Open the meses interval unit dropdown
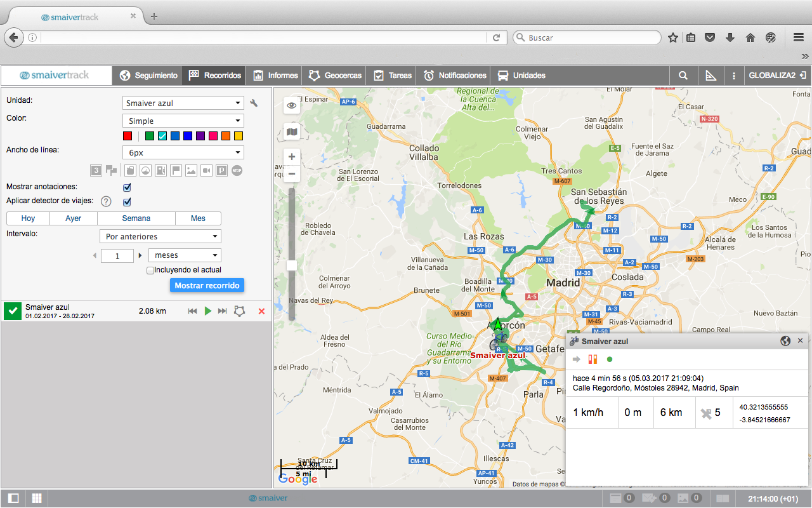 click(184, 255)
